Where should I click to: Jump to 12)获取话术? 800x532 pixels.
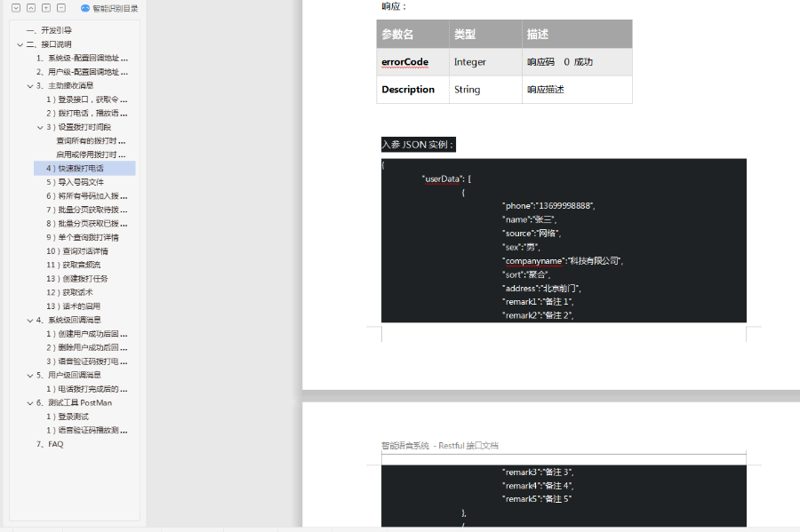click(70, 292)
